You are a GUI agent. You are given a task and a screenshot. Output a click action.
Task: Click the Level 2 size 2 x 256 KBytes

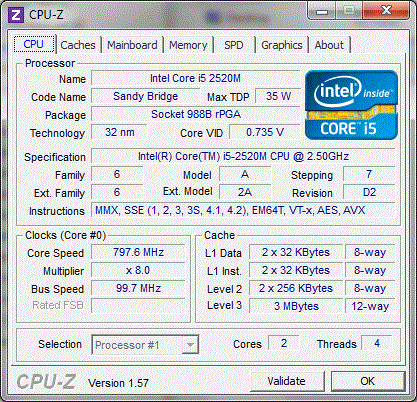coord(296,288)
